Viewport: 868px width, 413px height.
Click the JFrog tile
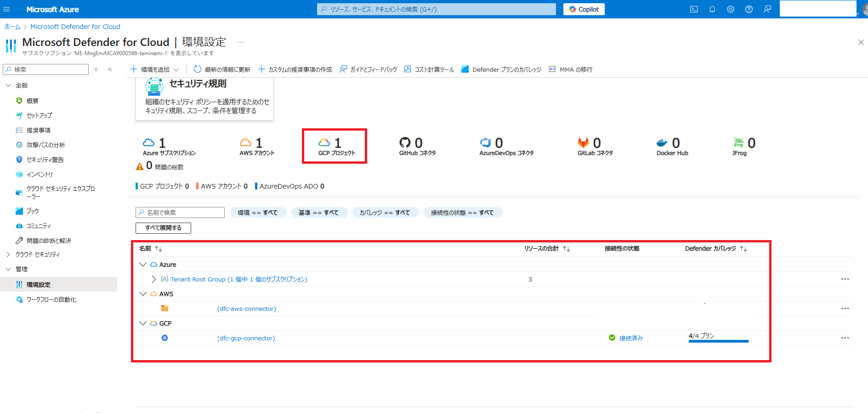tap(743, 146)
